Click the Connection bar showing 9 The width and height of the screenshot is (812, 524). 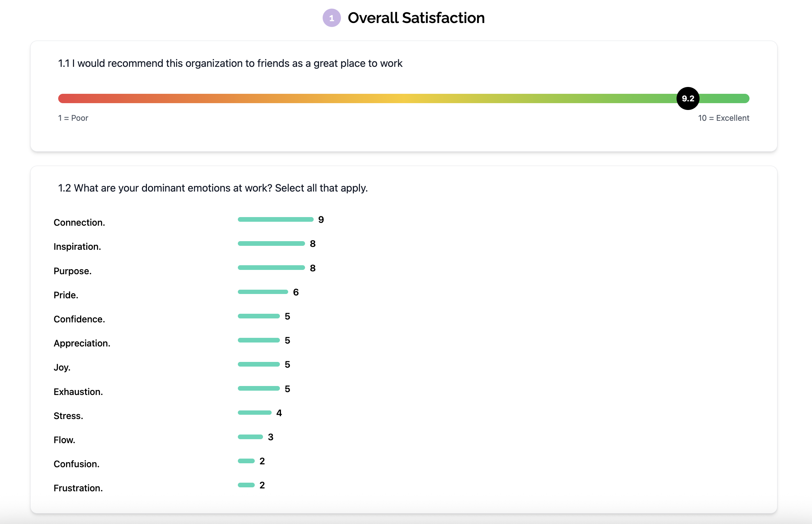(x=276, y=220)
